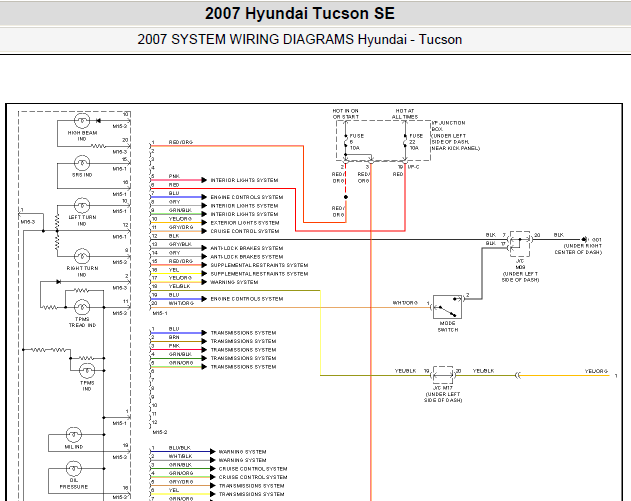Click WARNING SYSTEM beside the WHT/BLK wire
Screen dimensions: 631x501
tap(242, 460)
